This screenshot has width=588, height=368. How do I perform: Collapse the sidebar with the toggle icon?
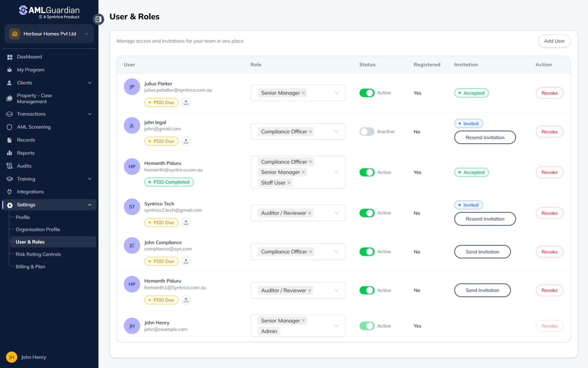click(x=98, y=19)
